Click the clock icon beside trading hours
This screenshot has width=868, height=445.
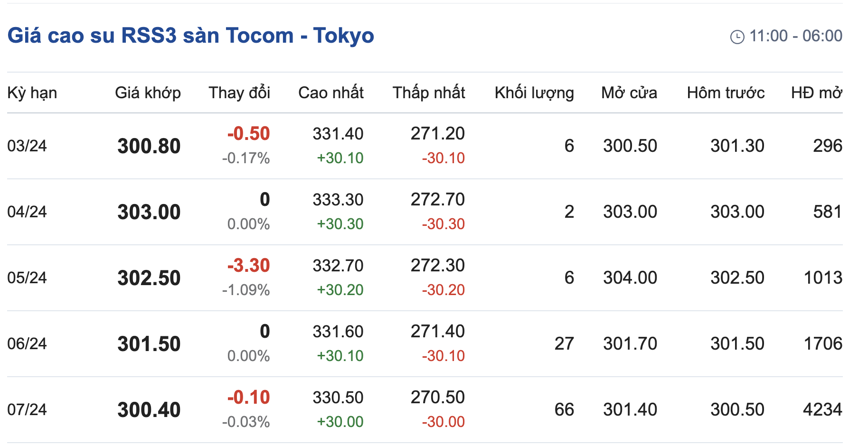tap(737, 37)
